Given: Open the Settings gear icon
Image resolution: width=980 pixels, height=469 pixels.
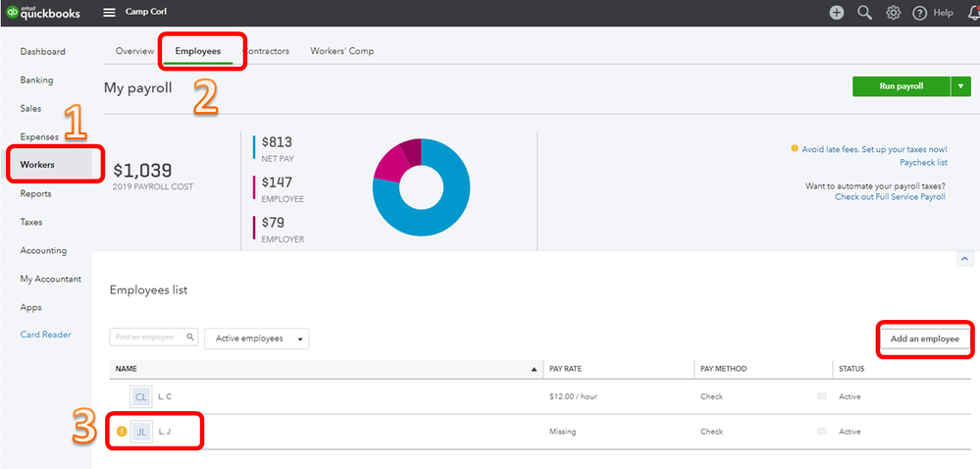Looking at the screenshot, I should pyautogui.click(x=893, y=13).
